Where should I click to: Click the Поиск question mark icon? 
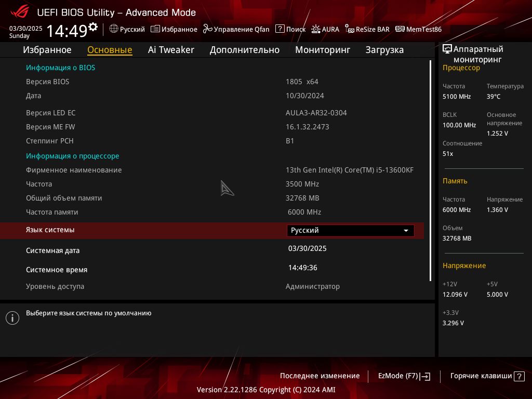click(x=280, y=29)
